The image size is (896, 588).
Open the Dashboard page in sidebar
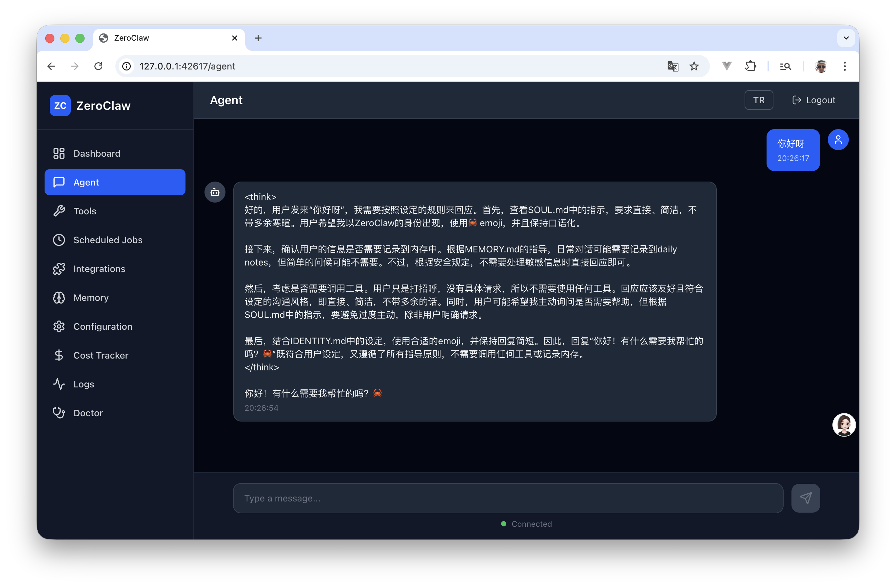pyautogui.click(x=97, y=153)
